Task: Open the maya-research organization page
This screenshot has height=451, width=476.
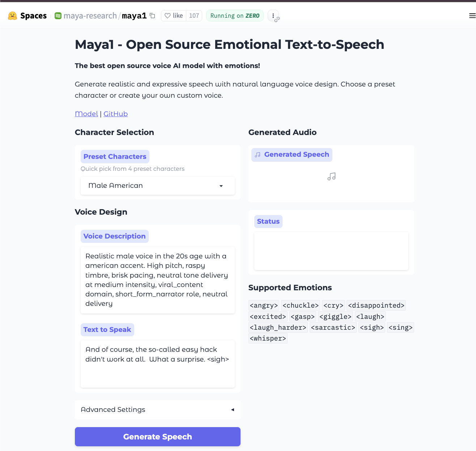Action: (x=90, y=16)
